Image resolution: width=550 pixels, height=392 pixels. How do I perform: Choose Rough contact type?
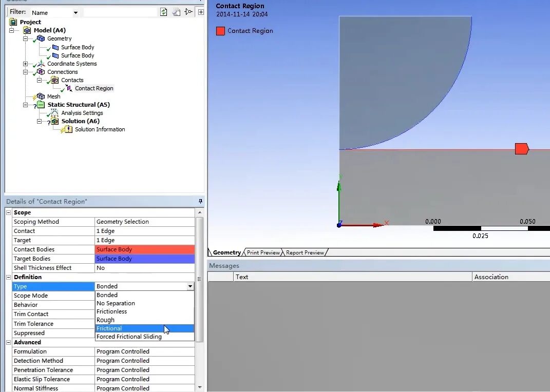(144, 320)
